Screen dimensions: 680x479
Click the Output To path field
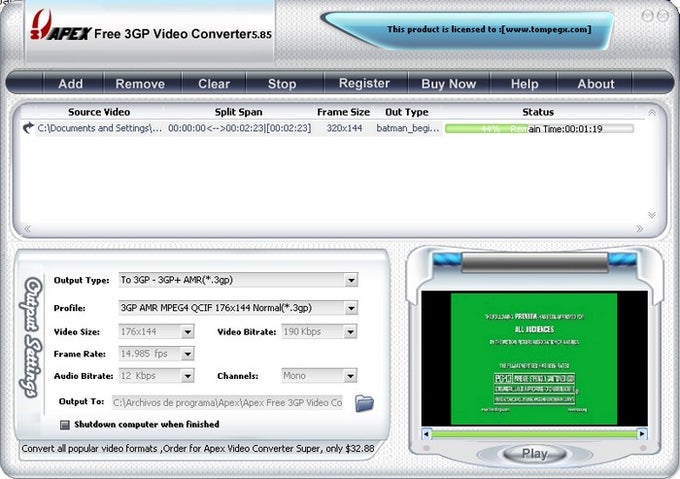(x=228, y=403)
